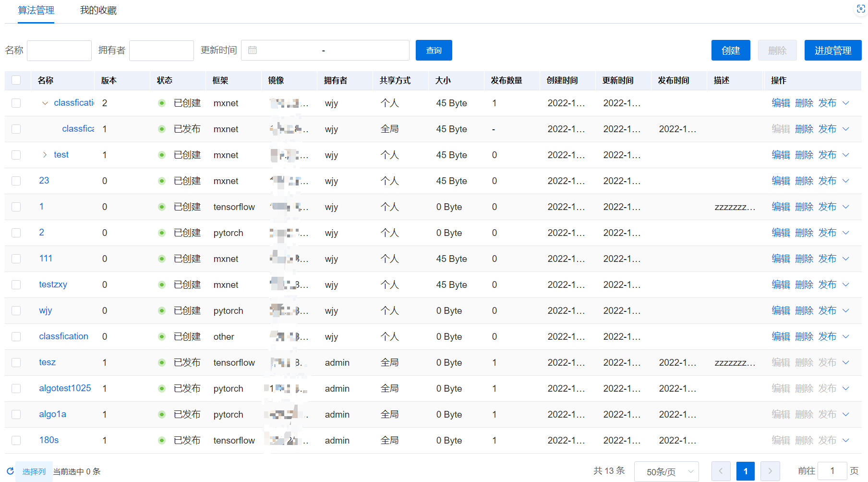Collapse the classfication tree row

pos(45,103)
